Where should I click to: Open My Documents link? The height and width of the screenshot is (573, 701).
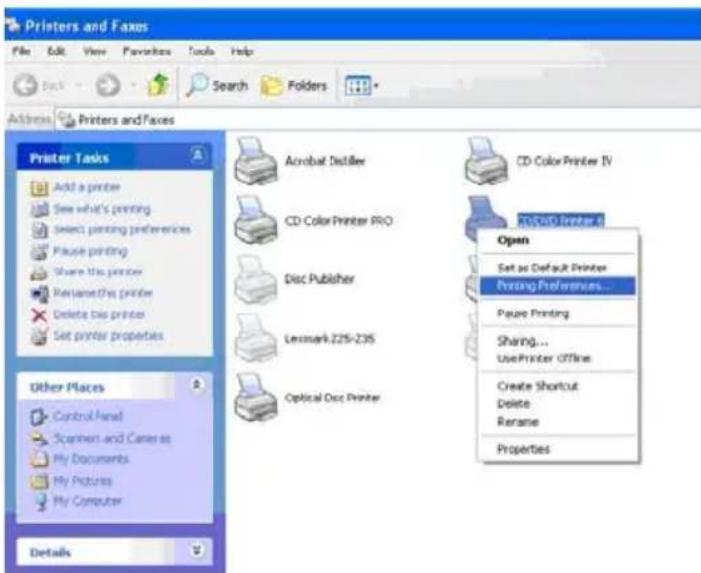91,459
